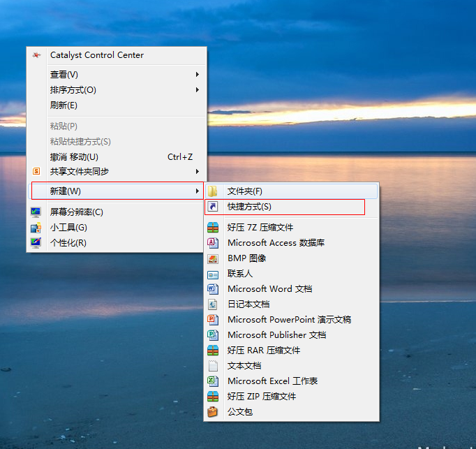Expand the 查看(V) submenu arrow
Image resolution: width=476 pixels, height=449 pixels.
tap(198, 75)
